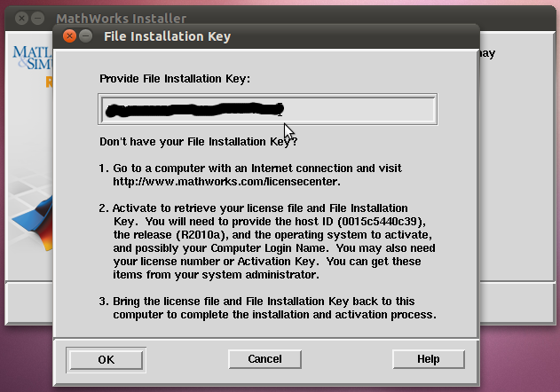
Task: Click step 3 instruction about license file
Action: click(268, 308)
